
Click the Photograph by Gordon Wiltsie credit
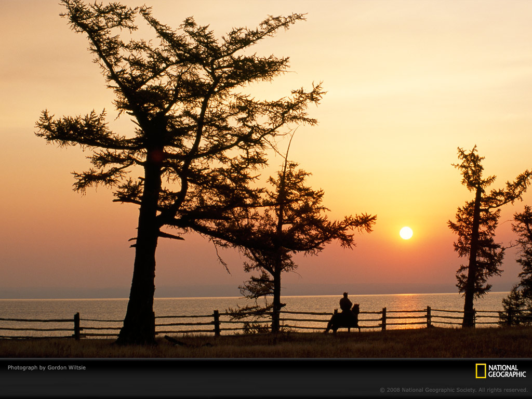click(x=47, y=367)
